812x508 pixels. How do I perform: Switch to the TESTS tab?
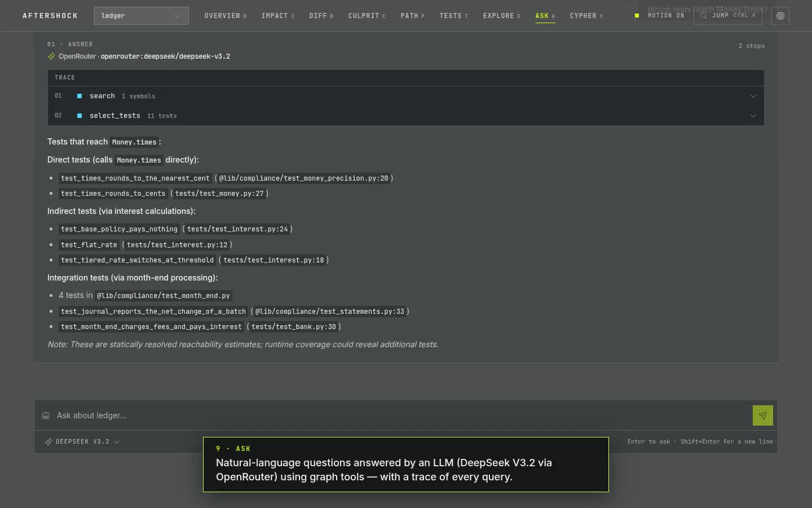(x=454, y=16)
